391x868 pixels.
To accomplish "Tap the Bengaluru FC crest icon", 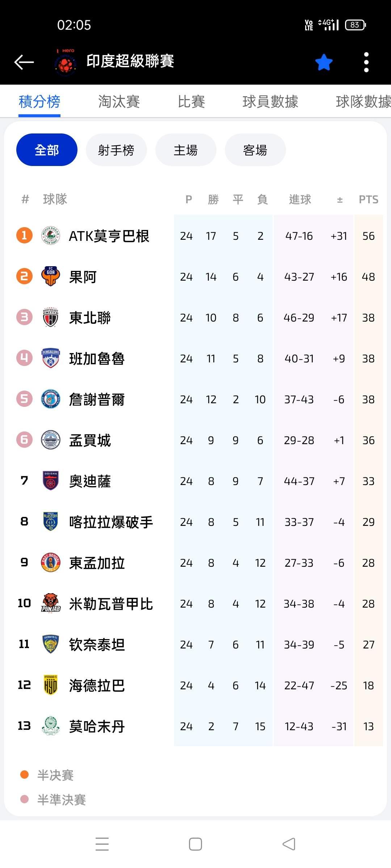I will coord(51,358).
